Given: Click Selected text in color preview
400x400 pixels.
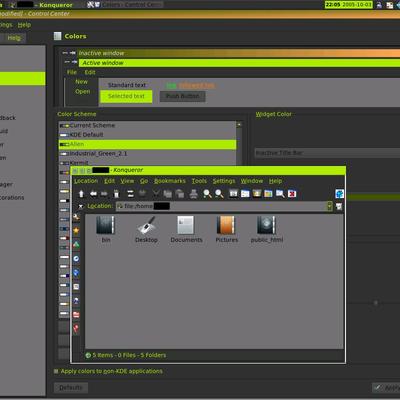Looking at the screenshot, I should click(126, 96).
